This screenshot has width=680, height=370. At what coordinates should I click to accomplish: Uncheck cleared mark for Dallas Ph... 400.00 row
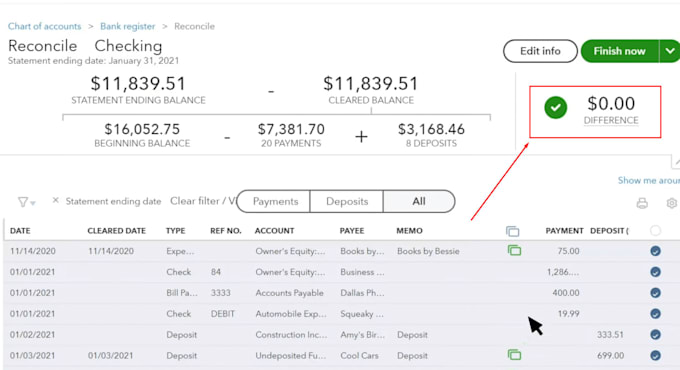[x=655, y=293]
